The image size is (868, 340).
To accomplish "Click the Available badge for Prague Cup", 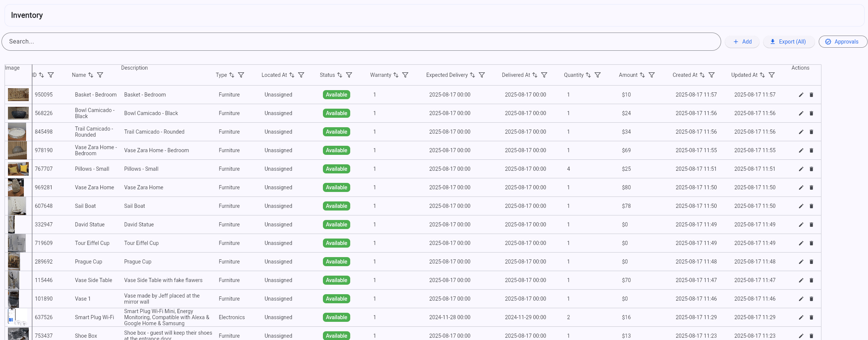I will click(x=336, y=262).
